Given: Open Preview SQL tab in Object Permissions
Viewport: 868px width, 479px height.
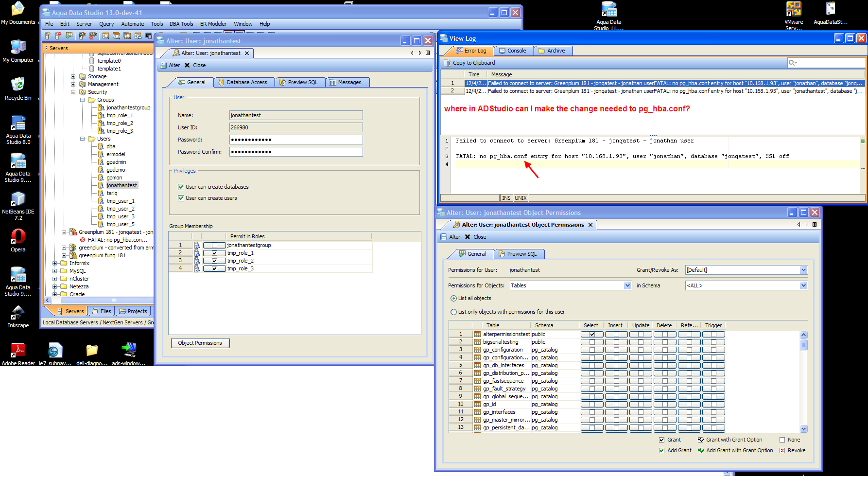Looking at the screenshot, I should pos(519,254).
